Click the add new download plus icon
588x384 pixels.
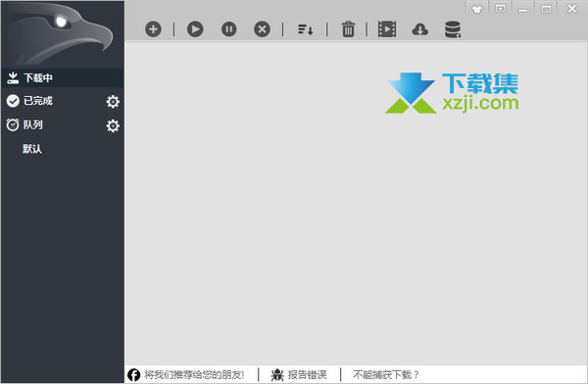[153, 29]
